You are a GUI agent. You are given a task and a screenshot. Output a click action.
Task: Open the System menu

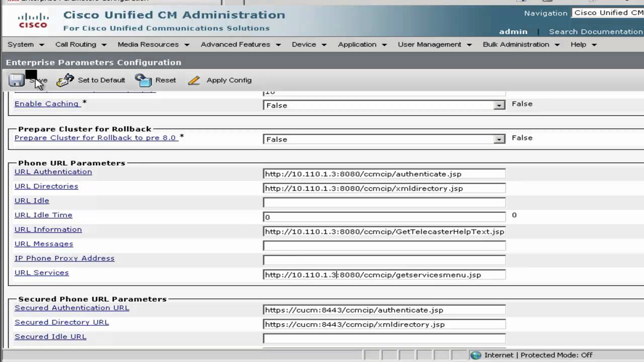(26, 44)
